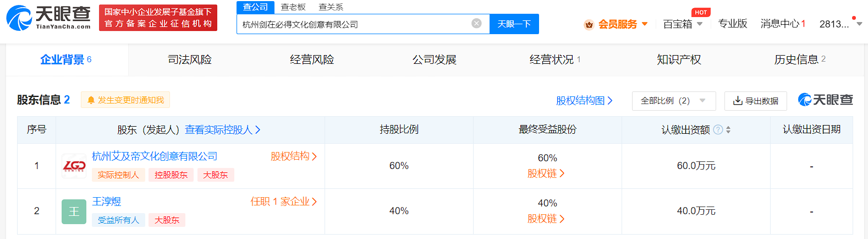The height and width of the screenshot is (239, 868).
Task: Open 查看实际控股人 link
Action: tap(222, 129)
